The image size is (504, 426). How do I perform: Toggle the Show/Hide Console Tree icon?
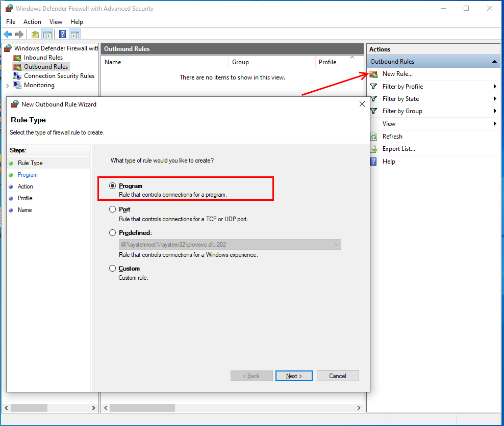point(47,34)
